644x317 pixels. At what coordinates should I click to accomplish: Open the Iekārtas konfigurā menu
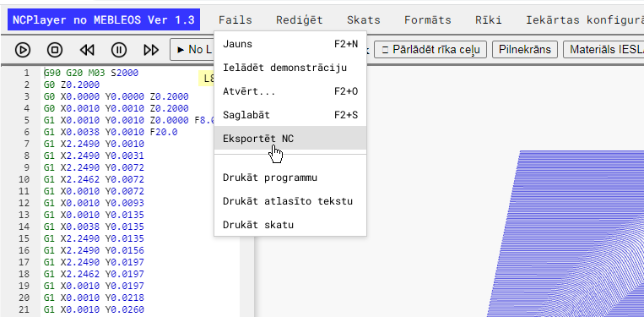[x=584, y=19]
